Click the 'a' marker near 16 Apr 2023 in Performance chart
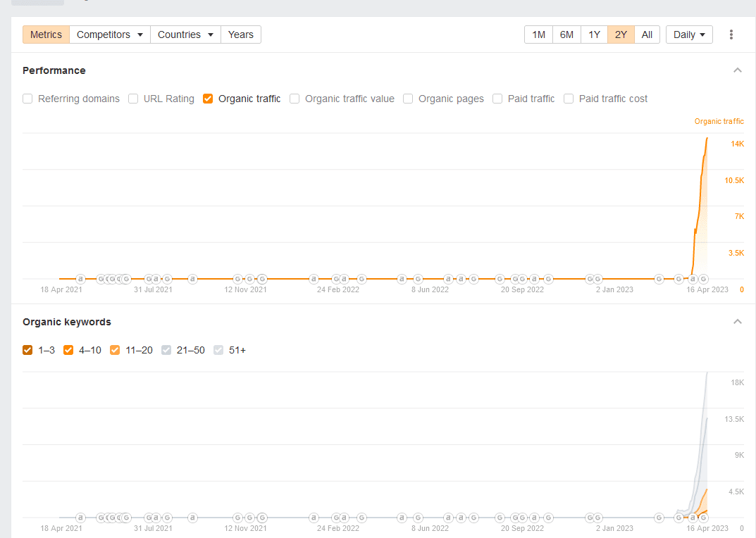The image size is (756, 538). [x=693, y=279]
